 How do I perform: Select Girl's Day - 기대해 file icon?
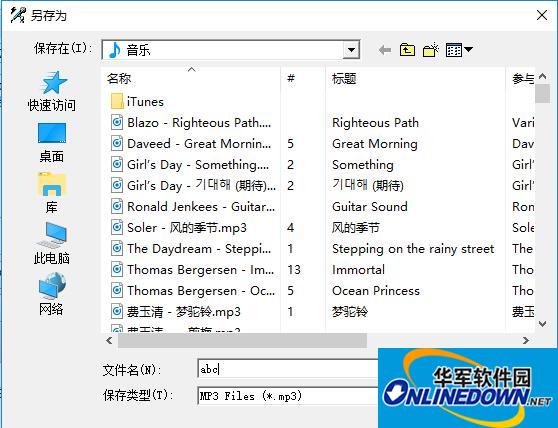click(x=117, y=186)
